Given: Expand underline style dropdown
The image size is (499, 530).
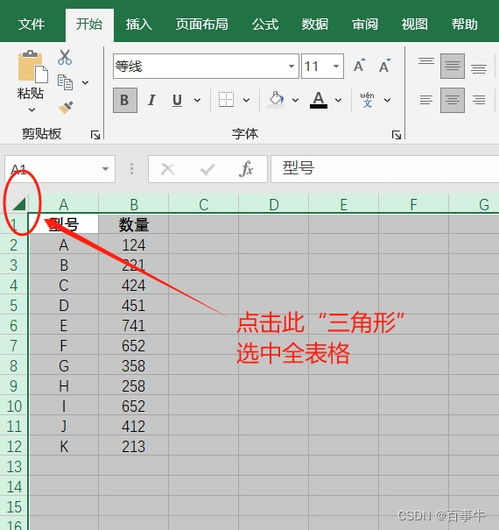Looking at the screenshot, I should point(197,100).
